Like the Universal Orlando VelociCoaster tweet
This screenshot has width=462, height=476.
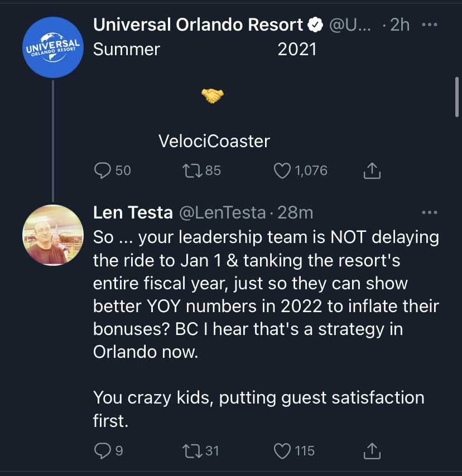click(283, 171)
